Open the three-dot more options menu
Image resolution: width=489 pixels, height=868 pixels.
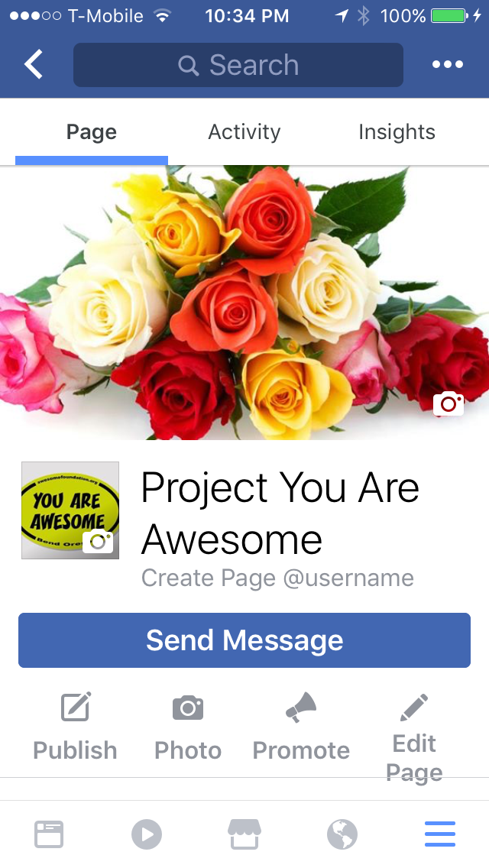[x=448, y=64]
